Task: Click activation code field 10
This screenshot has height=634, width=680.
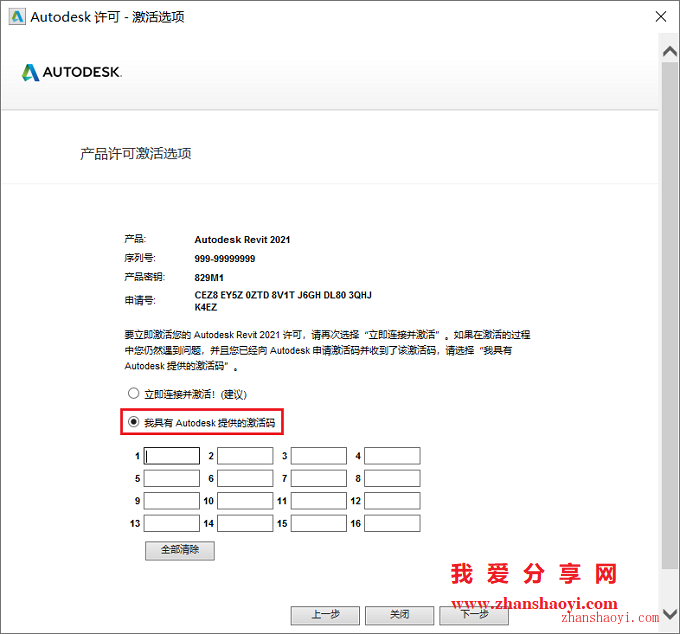Action: click(245, 501)
